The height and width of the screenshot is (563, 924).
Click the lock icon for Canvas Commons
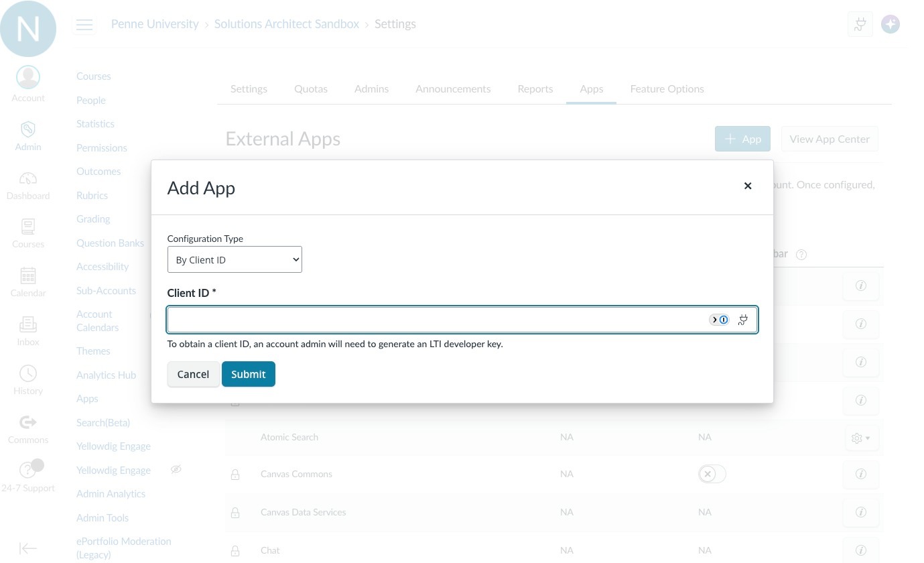pyautogui.click(x=235, y=475)
